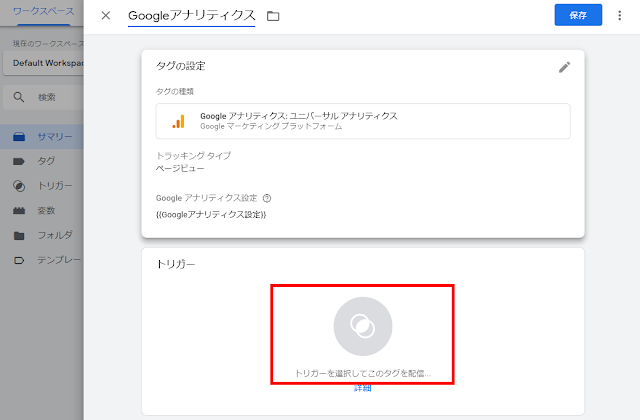This screenshot has width=640, height=420.
Task: Click the ページビュー tracking type value
Action: tap(180, 168)
